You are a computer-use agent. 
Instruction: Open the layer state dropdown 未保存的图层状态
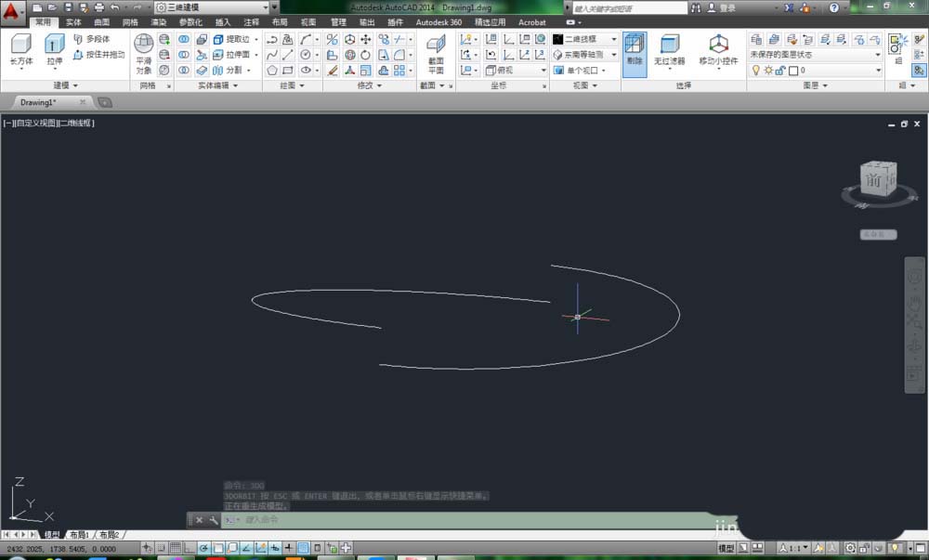[x=814, y=55]
